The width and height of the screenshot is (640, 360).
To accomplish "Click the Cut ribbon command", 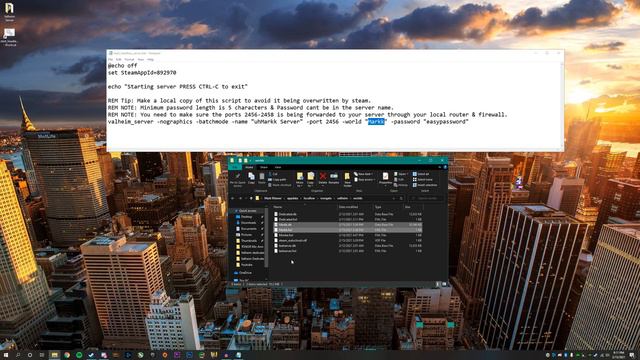I will [x=273, y=174].
